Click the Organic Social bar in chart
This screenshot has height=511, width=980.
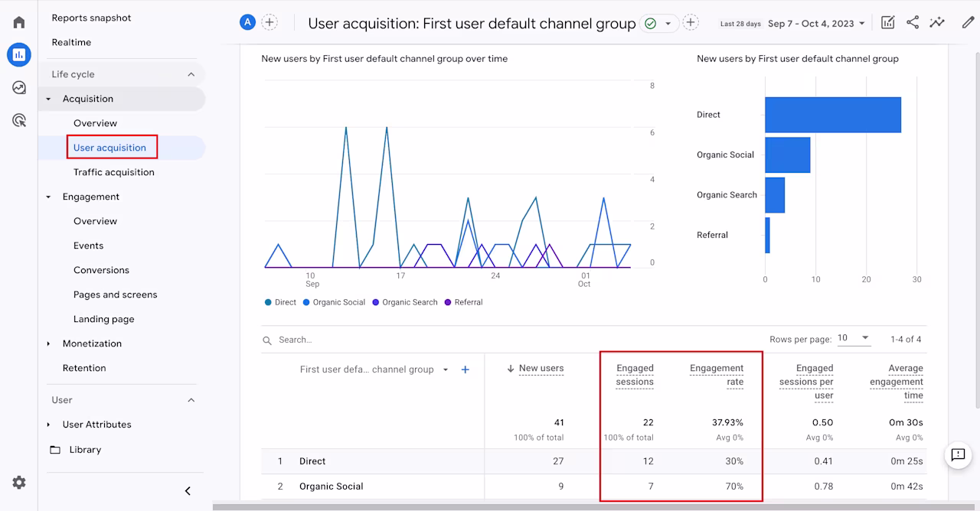click(787, 155)
